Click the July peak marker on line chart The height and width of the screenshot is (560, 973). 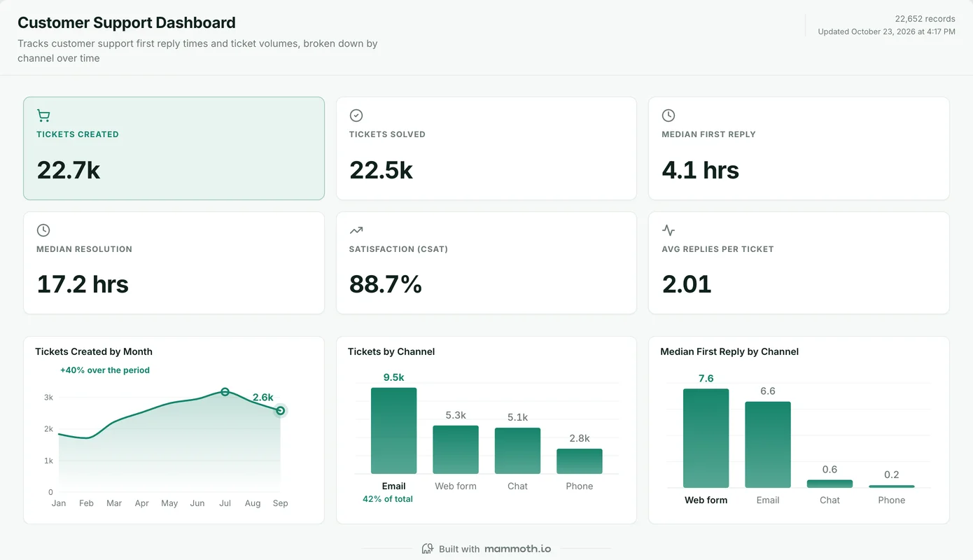click(x=225, y=392)
